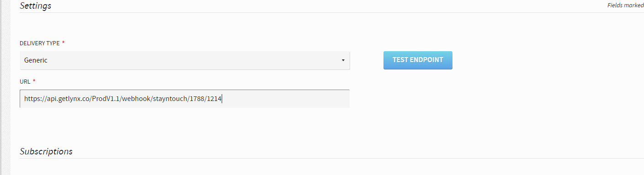Focus the URL input field
Screen dimensions: 644x175
185,99
